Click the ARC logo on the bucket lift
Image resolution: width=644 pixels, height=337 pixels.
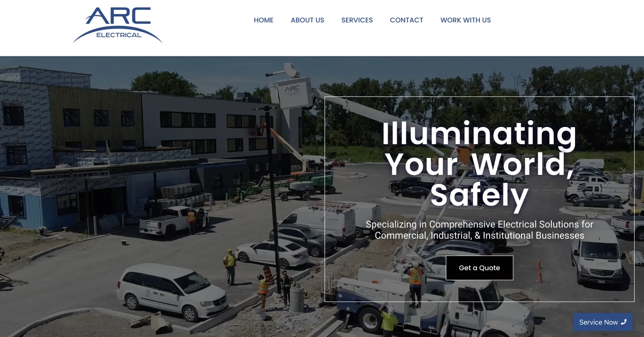(292, 90)
